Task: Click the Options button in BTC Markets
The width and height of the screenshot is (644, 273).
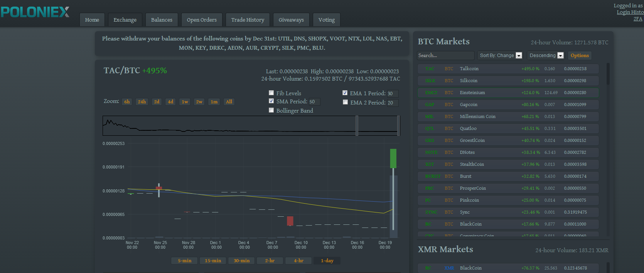Action: 580,56
